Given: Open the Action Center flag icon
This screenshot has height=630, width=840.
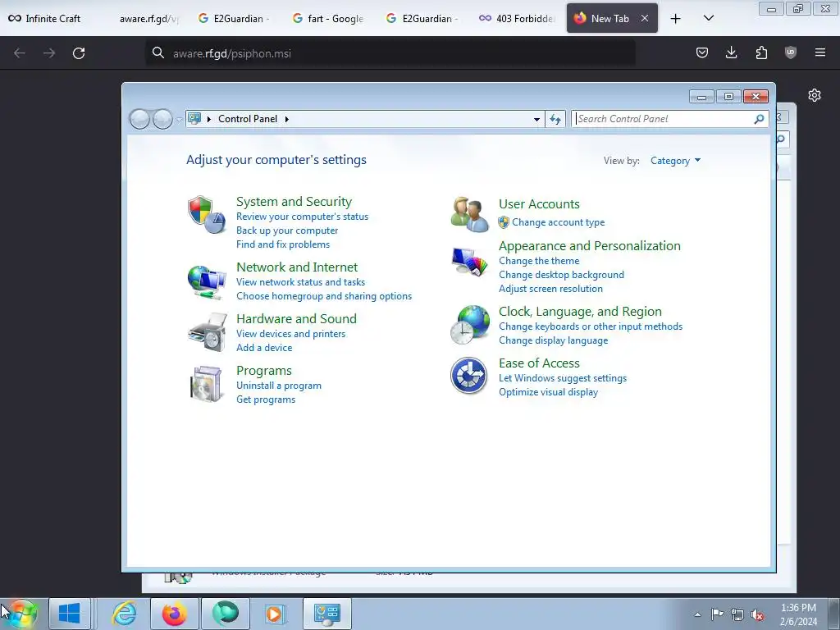Looking at the screenshot, I should coord(717,614).
